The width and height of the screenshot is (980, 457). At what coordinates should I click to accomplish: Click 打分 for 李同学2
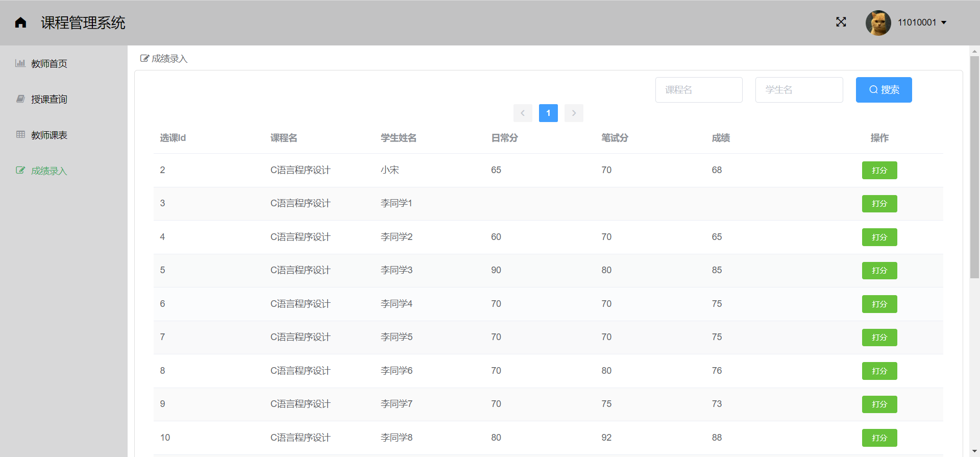point(879,237)
